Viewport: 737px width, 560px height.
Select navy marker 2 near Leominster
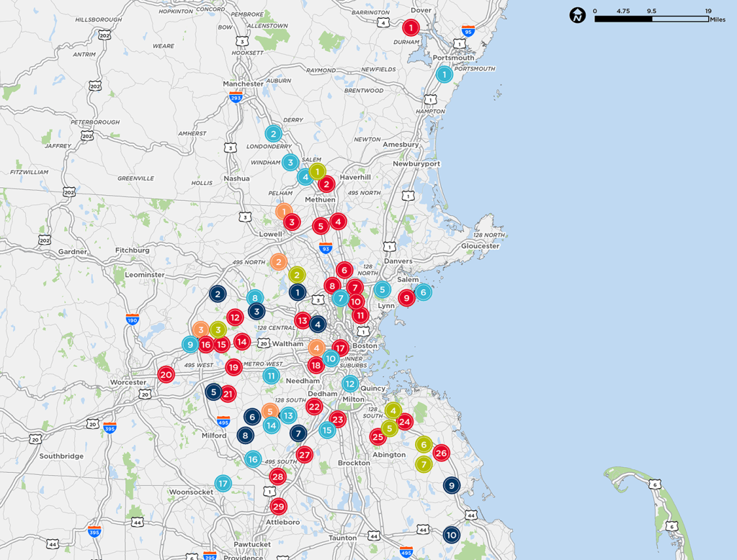[x=218, y=294]
